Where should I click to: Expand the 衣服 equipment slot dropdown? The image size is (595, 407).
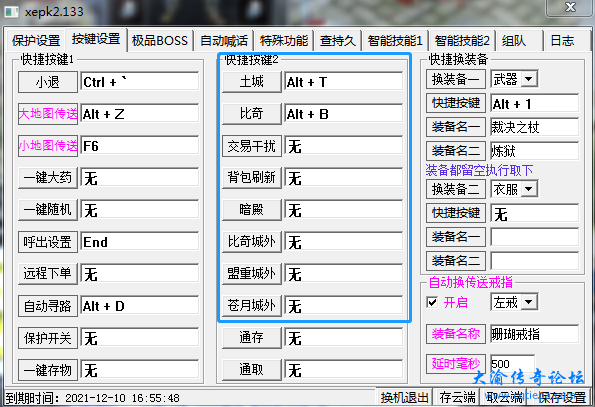pos(529,189)
